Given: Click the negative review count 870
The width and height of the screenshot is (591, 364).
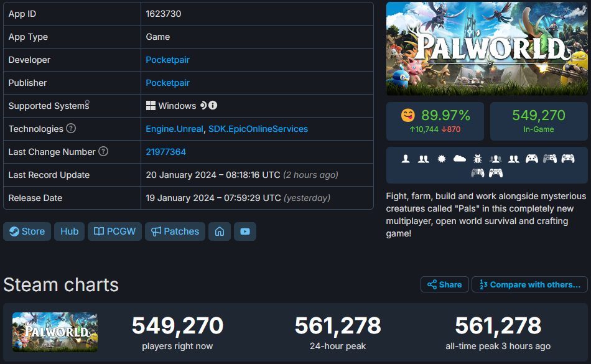Looking at the screenshot, I should (451, 129).
